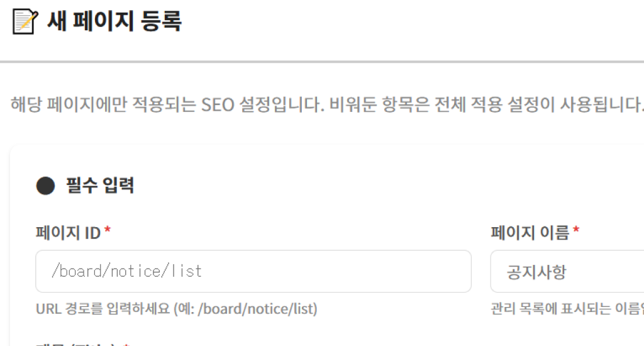
Task: Select the '필수 입력' section heading
Action: click(100, 186)
